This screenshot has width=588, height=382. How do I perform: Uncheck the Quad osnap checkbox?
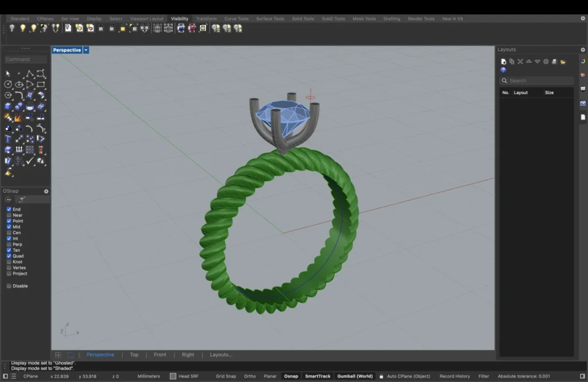click(x=9, y=256)
